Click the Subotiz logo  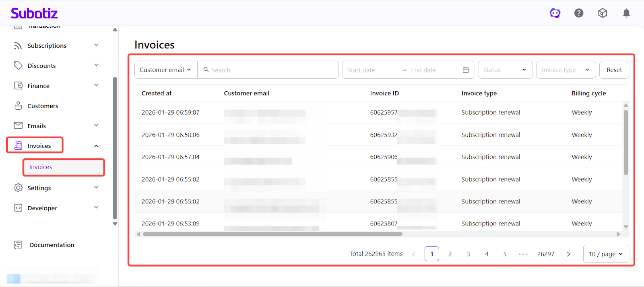click(34, 13)
